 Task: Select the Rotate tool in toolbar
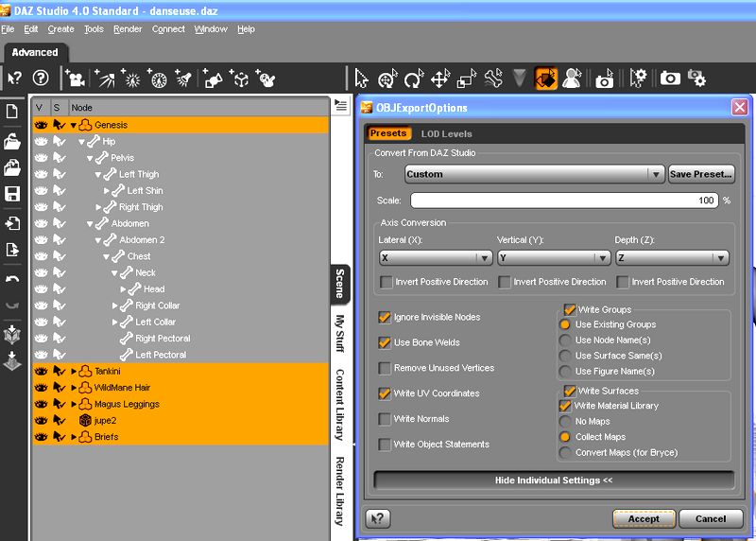click(414, 79)
